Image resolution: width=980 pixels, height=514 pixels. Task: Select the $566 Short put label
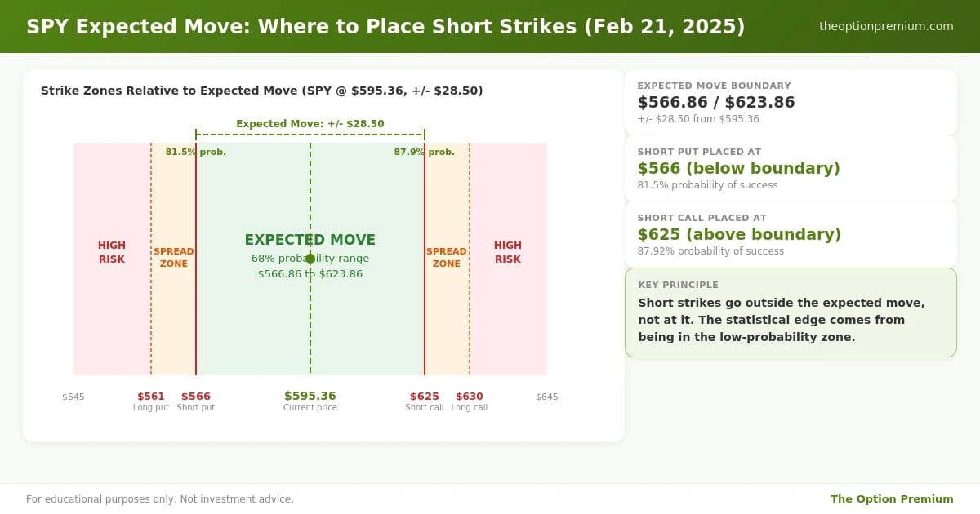(x=196, y=401)
